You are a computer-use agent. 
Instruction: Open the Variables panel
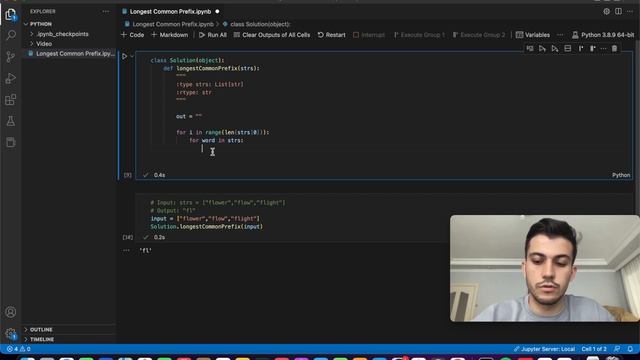pyautogui.click(x=533, y=35)
